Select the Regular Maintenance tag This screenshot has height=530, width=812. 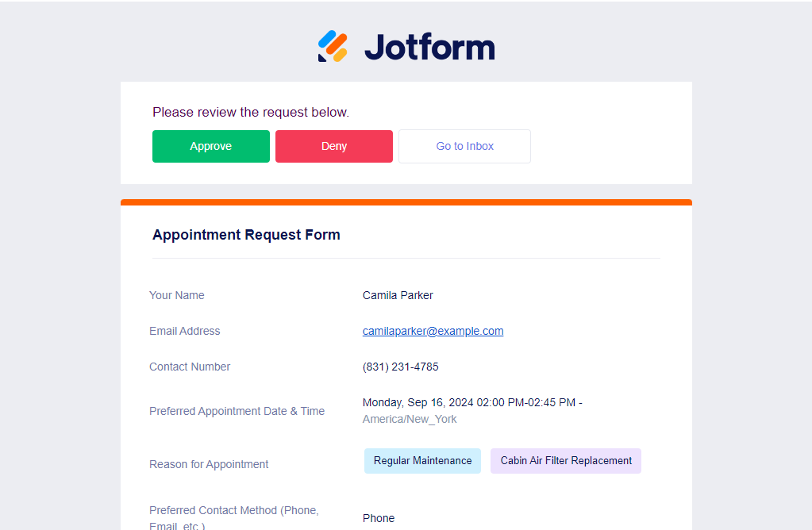(x=422, y=461)
